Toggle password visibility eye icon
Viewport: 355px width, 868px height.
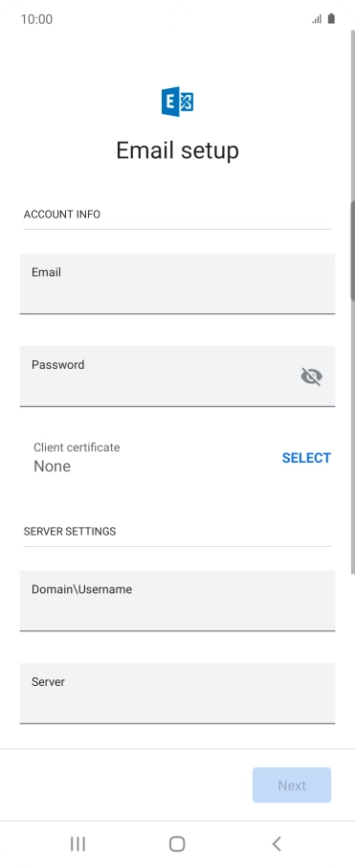pyautogui.click(x=311, y=377)
